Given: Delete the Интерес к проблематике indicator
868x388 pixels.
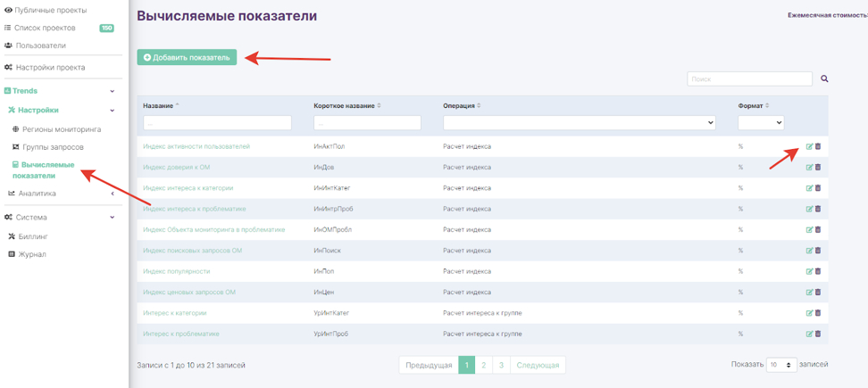Looking at the screenshot, I should (818, 334).
